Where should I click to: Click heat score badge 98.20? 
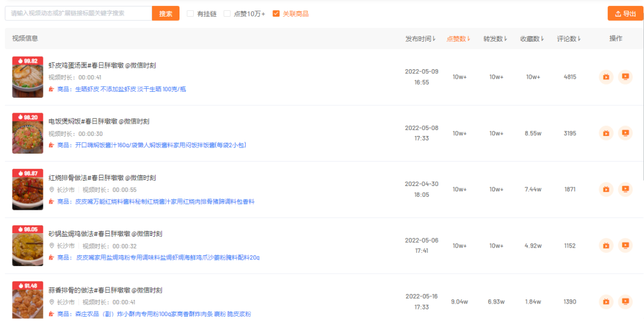point(27,117)
